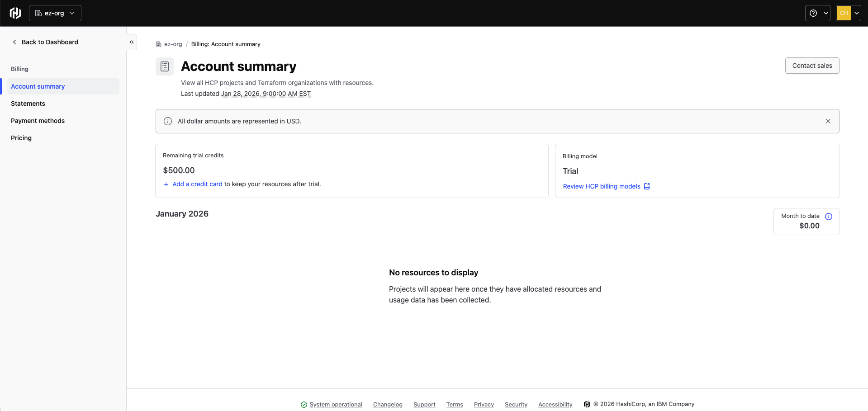868x411 pixels.
Task: Click the $0.00 month to date value
Action: (809, 226)
